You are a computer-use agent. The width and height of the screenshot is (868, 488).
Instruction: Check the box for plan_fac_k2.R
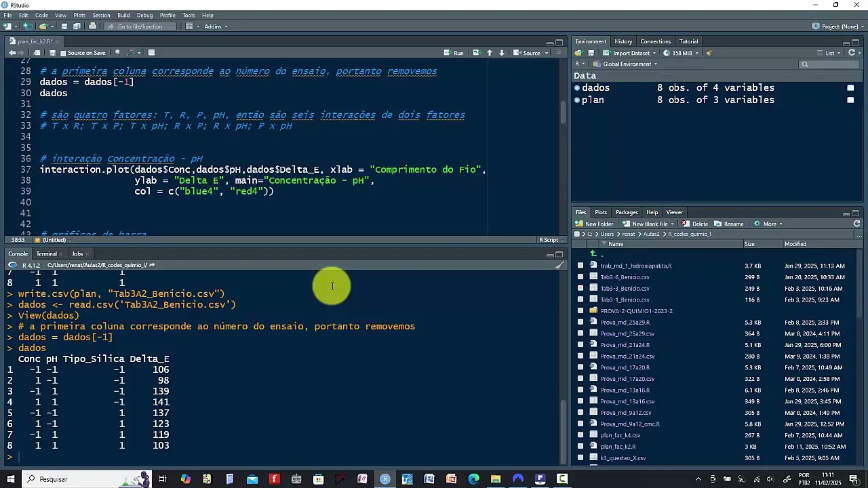coord(580,447)
